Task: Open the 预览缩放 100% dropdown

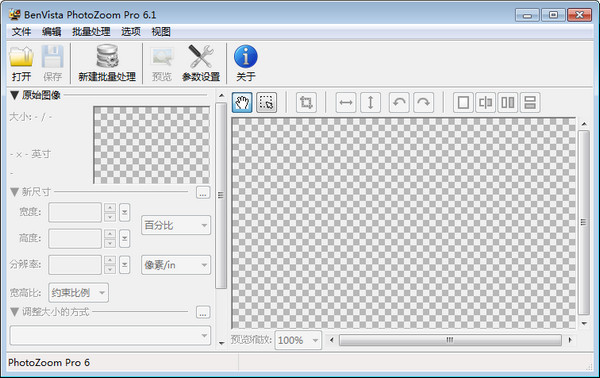Action: (298, 340)
